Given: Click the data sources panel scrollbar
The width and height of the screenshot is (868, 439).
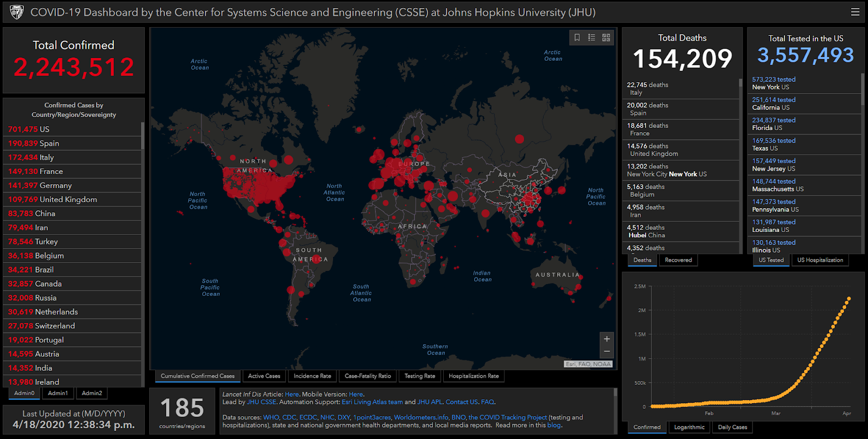Looking at the screenshot, I should 615,393.
